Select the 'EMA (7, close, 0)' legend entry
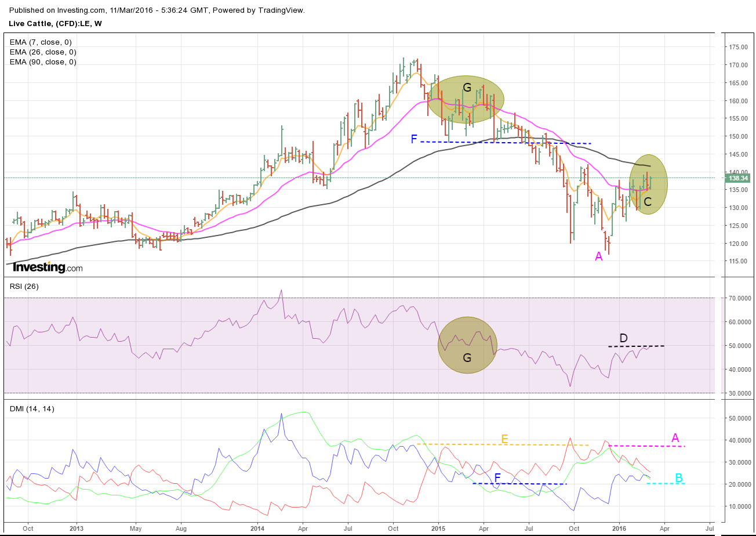Screen dimensions: 756x536 pos(41,42)
